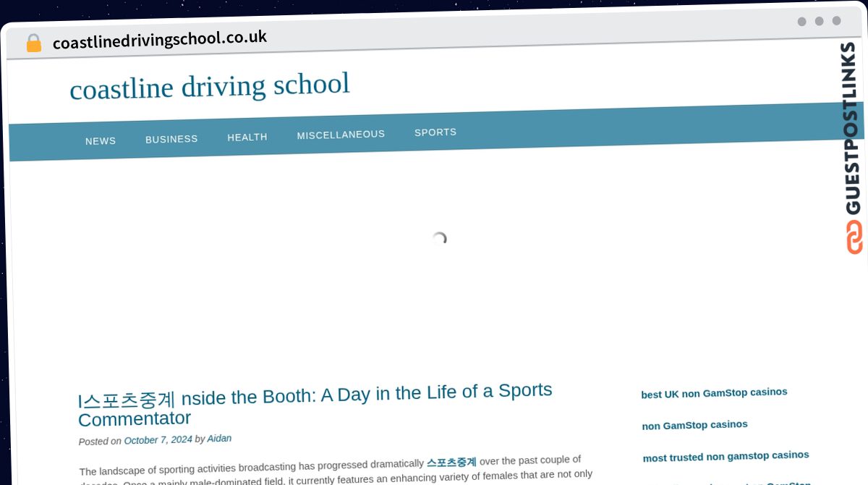Screen dimensions: 868x485
Task: Click the orange Guestpostlinks chain-link logo icon
Action: point(854,237)
